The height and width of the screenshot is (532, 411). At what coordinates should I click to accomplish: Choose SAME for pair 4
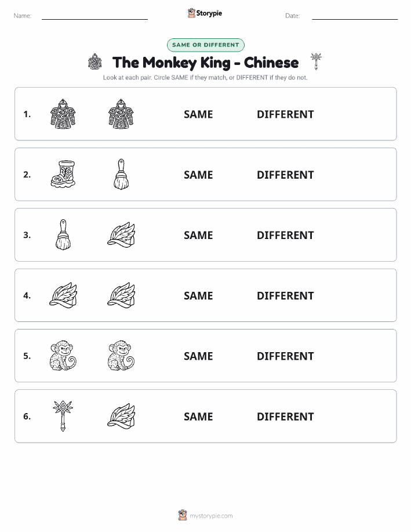198,295
